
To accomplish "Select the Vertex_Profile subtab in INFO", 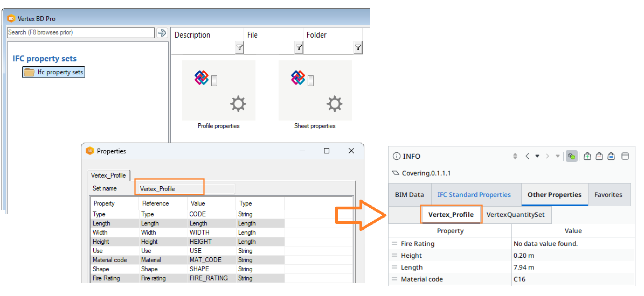I will [x=451, y=214].
